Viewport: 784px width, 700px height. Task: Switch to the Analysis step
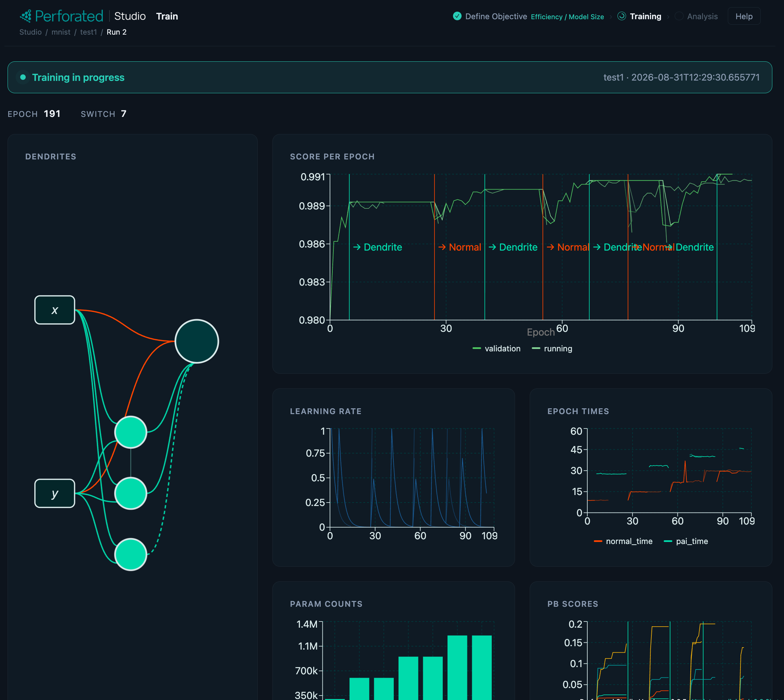702,16
